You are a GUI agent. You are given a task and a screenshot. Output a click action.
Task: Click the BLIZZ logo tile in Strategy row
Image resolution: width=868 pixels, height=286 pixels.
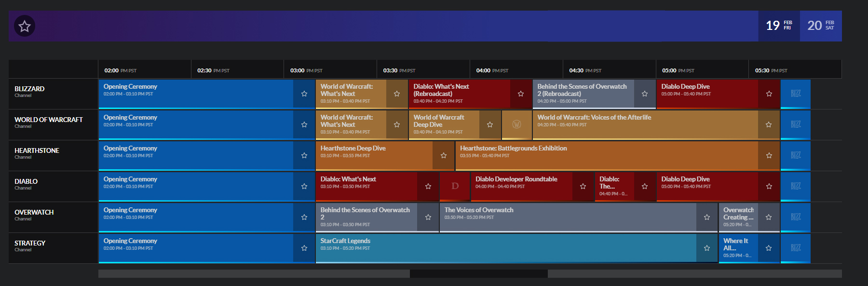pyautogui.click(x=796, y=248)
